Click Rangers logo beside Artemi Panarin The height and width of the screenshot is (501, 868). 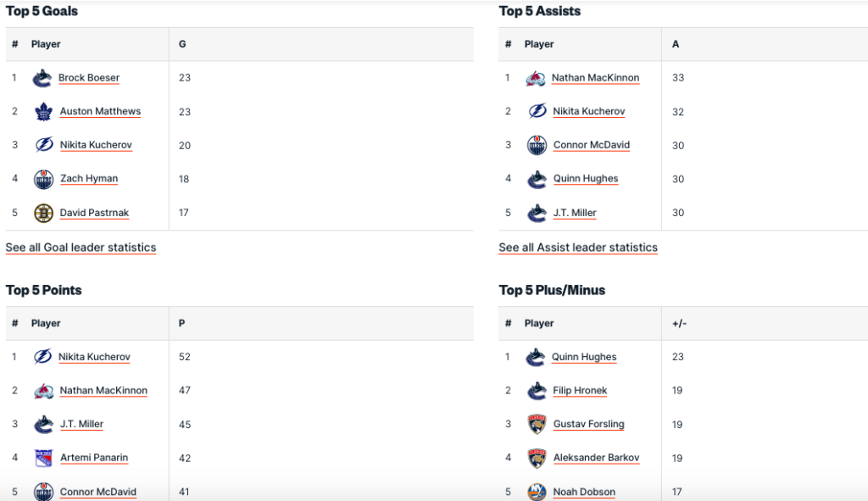[43, 458]
